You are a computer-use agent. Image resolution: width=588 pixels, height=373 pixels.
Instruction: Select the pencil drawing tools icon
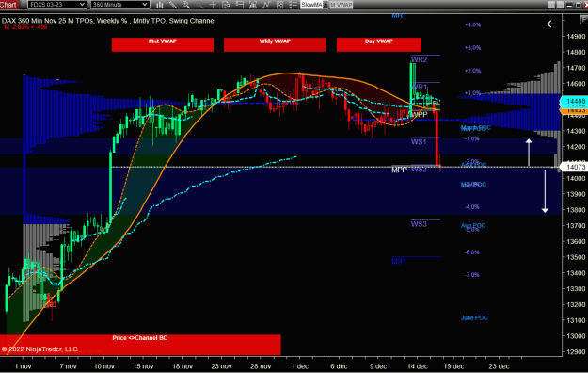point(173,5)
